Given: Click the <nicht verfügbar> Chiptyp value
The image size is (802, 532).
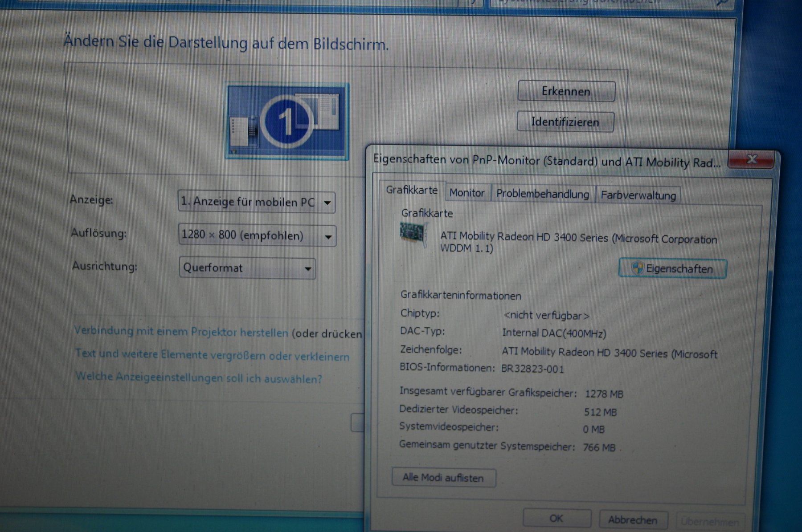Looking at the screenshot, I should coord(546,316).
